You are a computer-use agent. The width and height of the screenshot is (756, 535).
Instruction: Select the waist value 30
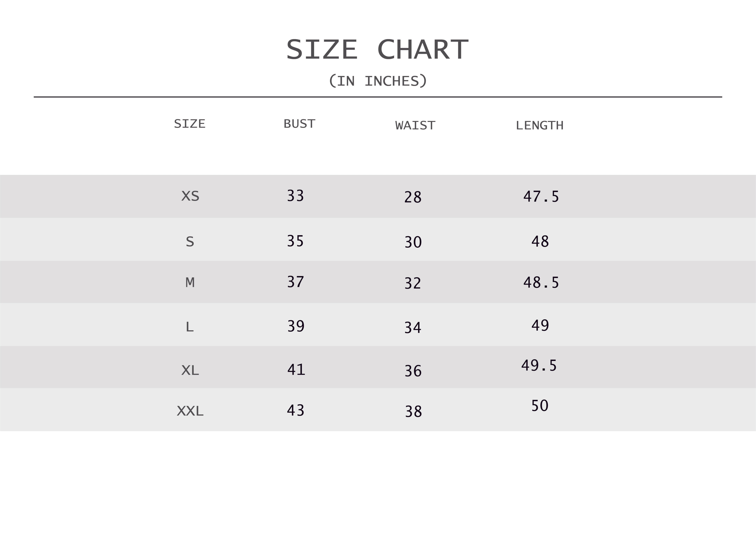click(x=413, y=242)
